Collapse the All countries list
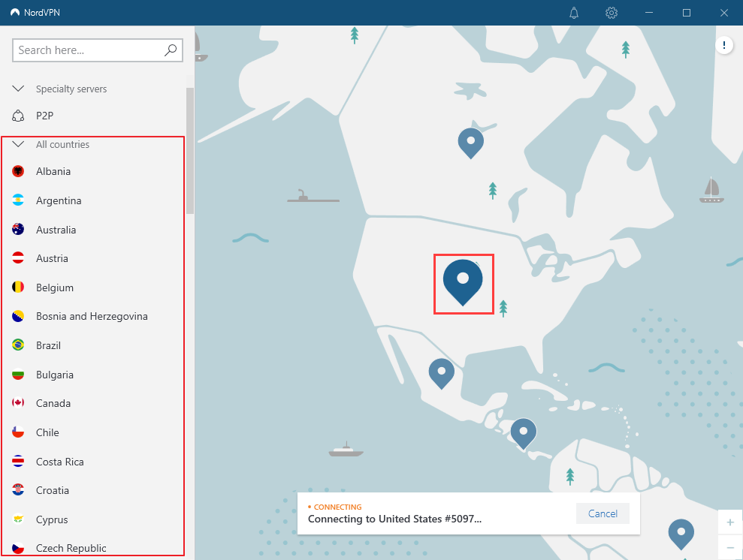The width and height of the screenshot is (743, 560). [19, 144]
